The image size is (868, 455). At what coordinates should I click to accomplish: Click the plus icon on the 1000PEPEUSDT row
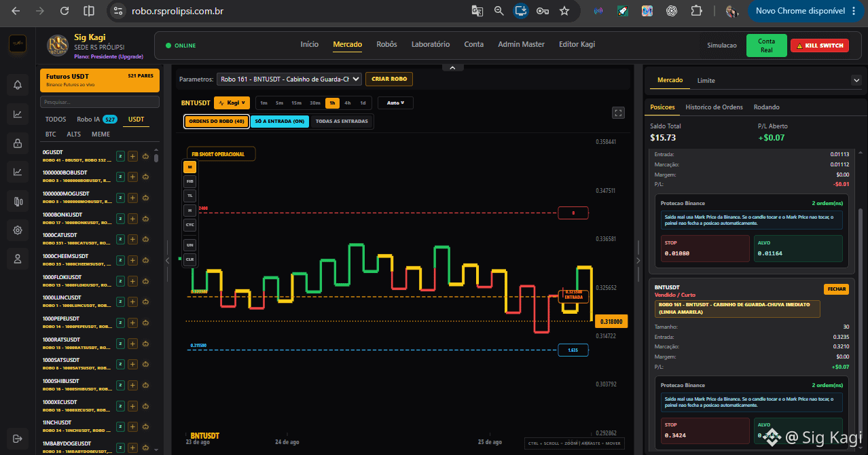tap(132, 322)
